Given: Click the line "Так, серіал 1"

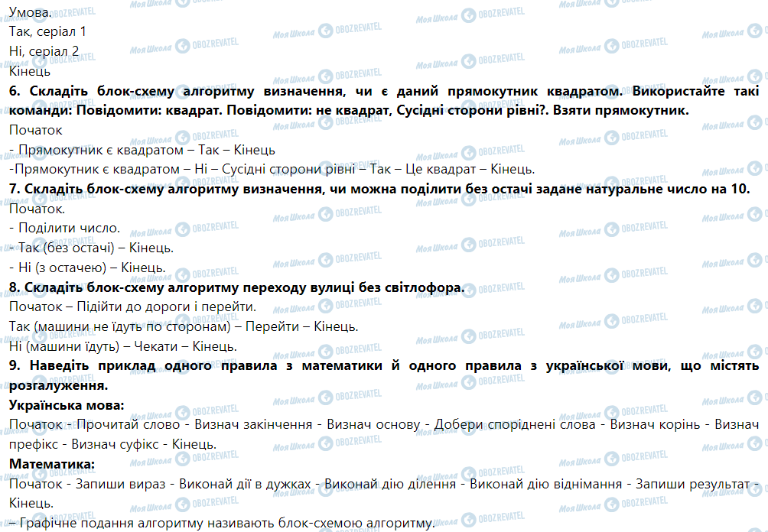Looking at the screenshot, I should pyautogui.click(x=48, y=32).
